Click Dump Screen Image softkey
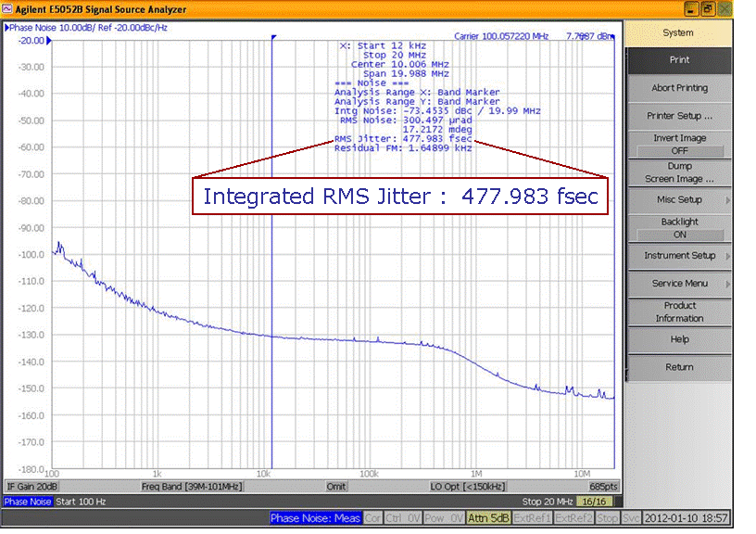 [x=678, y=172]
